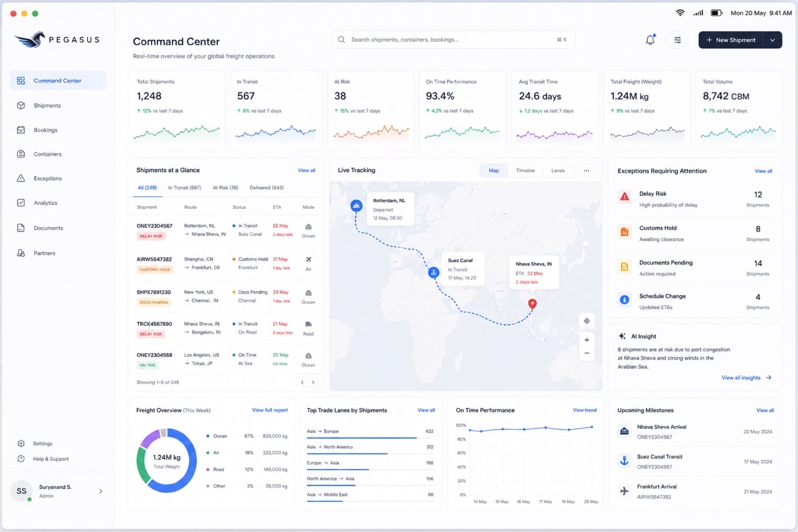Click the Containers icon in sidebar
Image resolution: width=798 pixels, height=532 pixels.
click(x=21, y=154)
